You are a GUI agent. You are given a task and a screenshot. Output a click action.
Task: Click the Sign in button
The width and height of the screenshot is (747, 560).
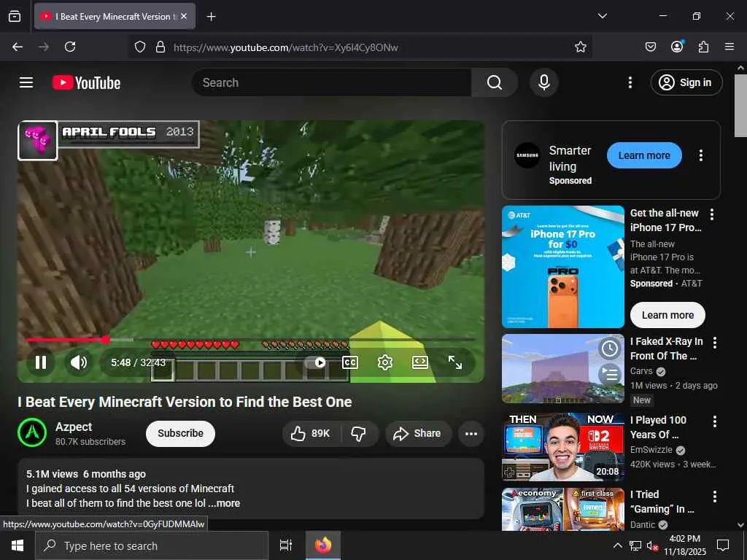pos(686,82)
